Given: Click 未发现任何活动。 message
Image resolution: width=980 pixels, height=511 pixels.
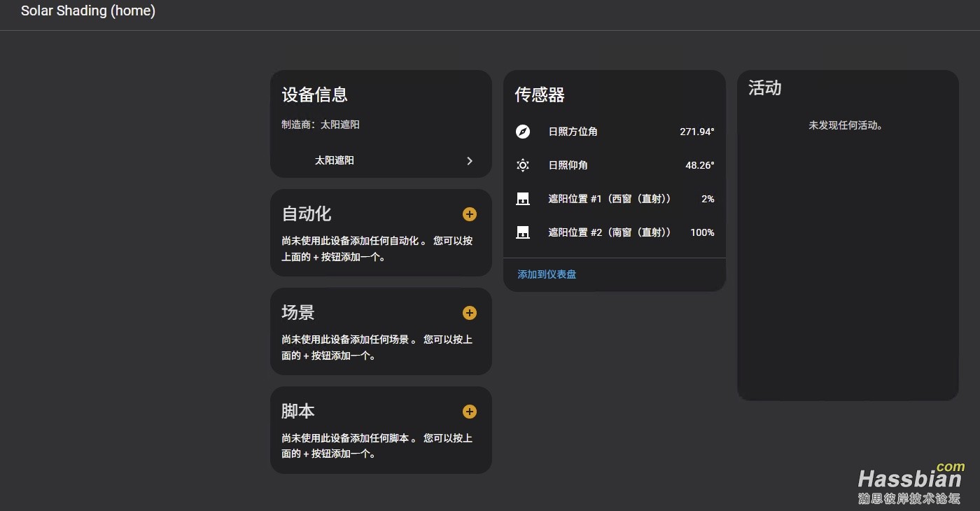Looking at the screenshot, I should pos(846,125).
